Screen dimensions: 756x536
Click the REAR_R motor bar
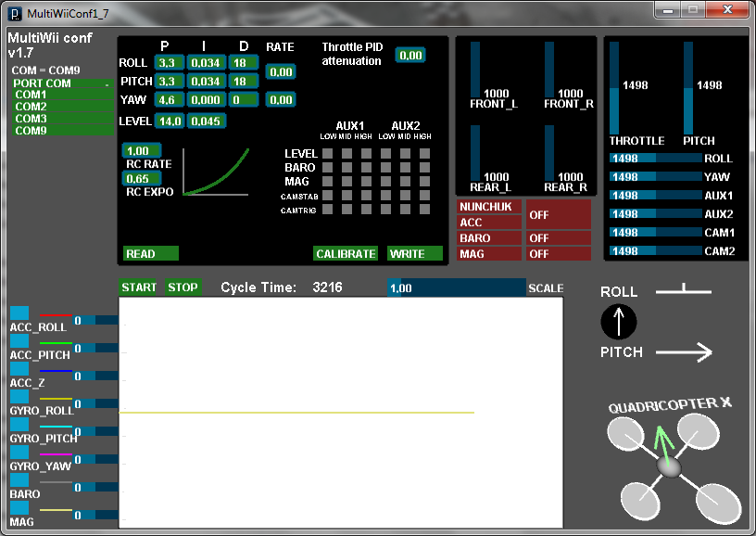[549, 153]
